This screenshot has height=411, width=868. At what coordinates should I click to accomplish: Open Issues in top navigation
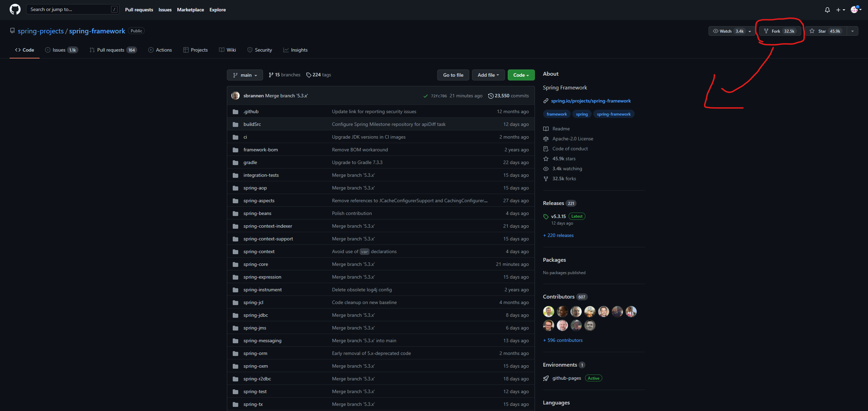(165, 10)
